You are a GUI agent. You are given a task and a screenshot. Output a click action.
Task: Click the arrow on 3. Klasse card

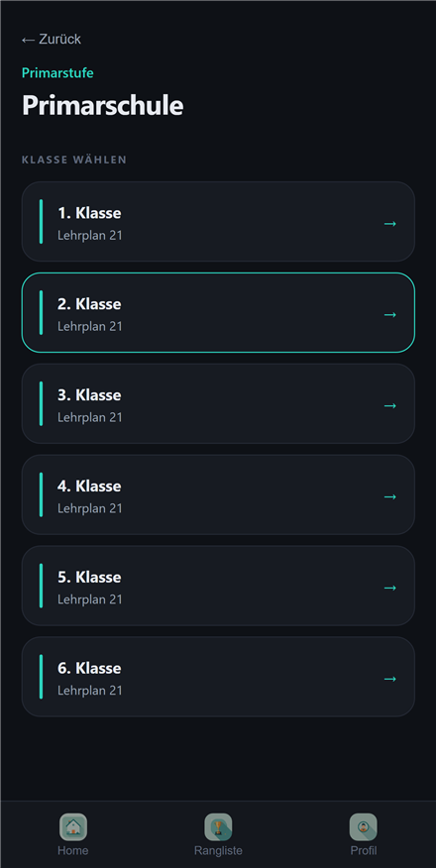tap(390, 406)
